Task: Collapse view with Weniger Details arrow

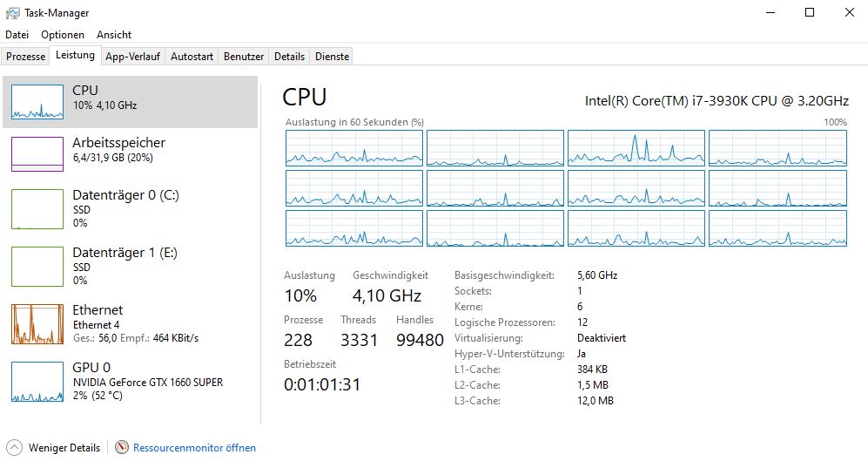Action: click(15, 447)
